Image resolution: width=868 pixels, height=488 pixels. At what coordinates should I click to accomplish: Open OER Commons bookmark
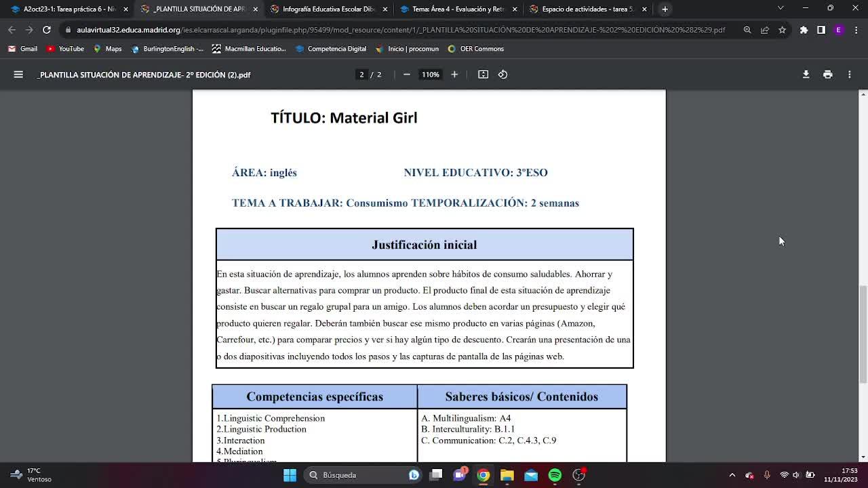tap(475, 49)
